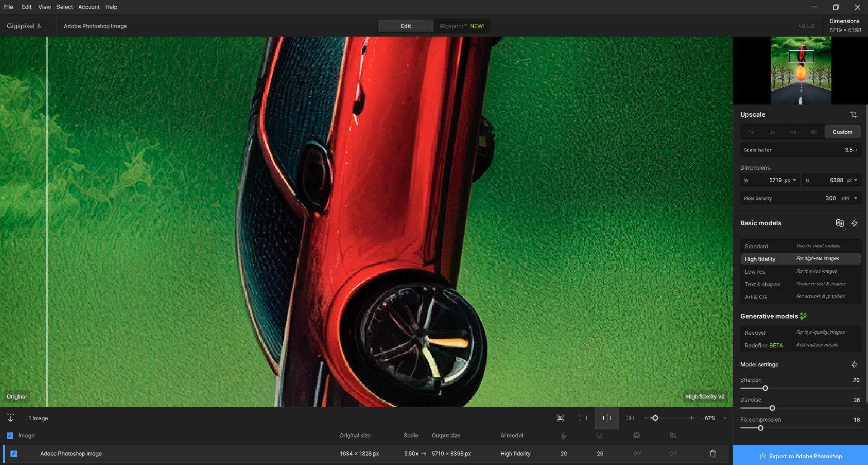Toggle the select-all Image checkbox
Screen dimensions: 868x465
pyautogui.click(x=10, y=436)
